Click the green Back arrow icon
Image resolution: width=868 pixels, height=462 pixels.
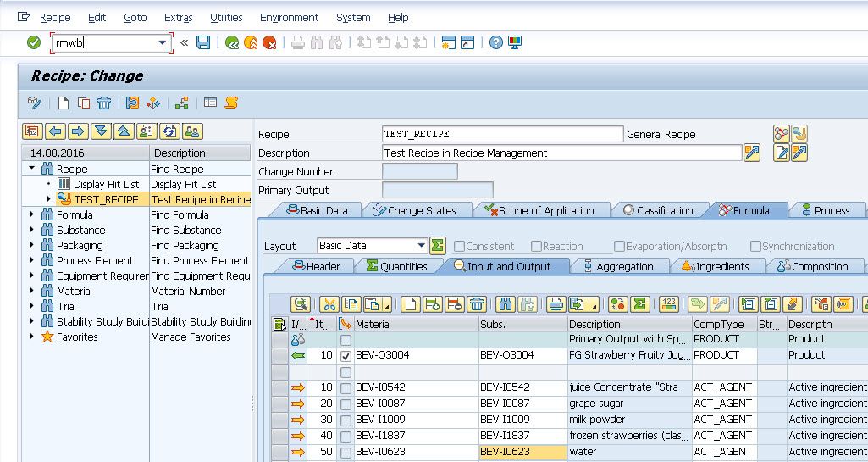click(231, 42)
